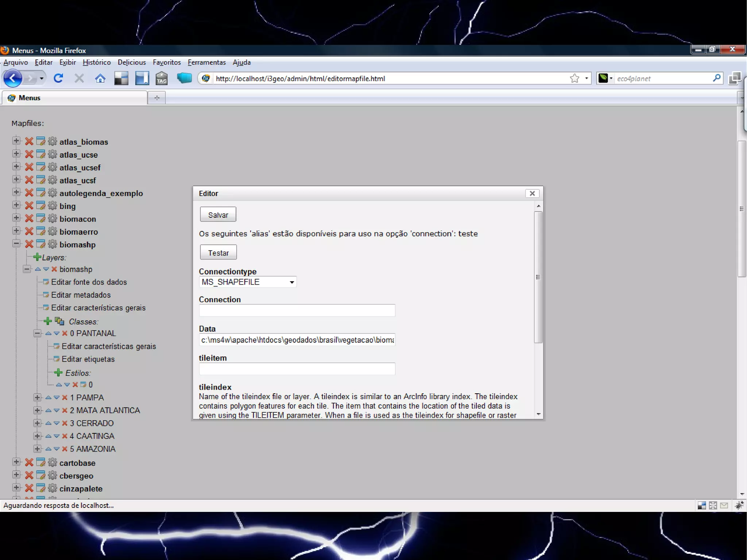Move the PANTANAL class up with arrow
The height and width of the screenshot is (560, 747).
point(48,333)
